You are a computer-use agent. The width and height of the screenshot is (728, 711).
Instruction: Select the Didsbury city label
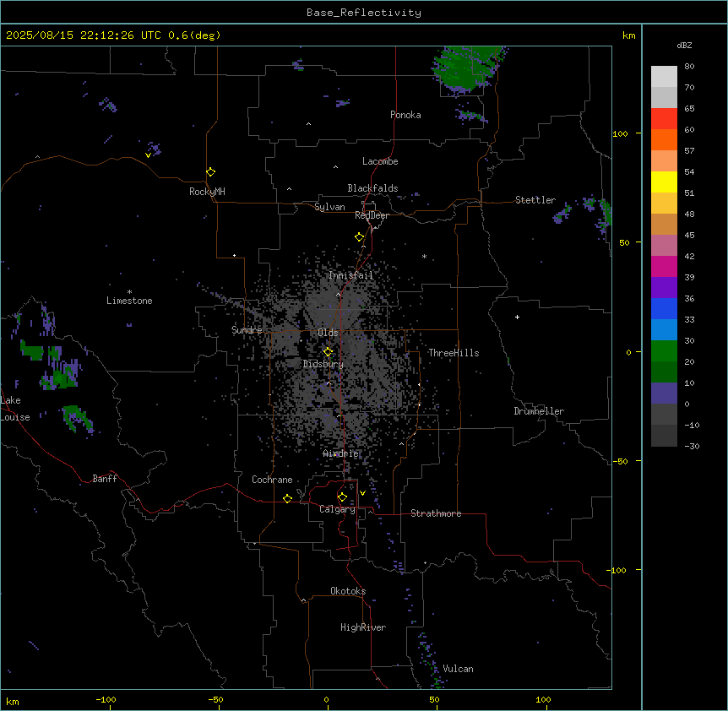[x=323, y=364]
